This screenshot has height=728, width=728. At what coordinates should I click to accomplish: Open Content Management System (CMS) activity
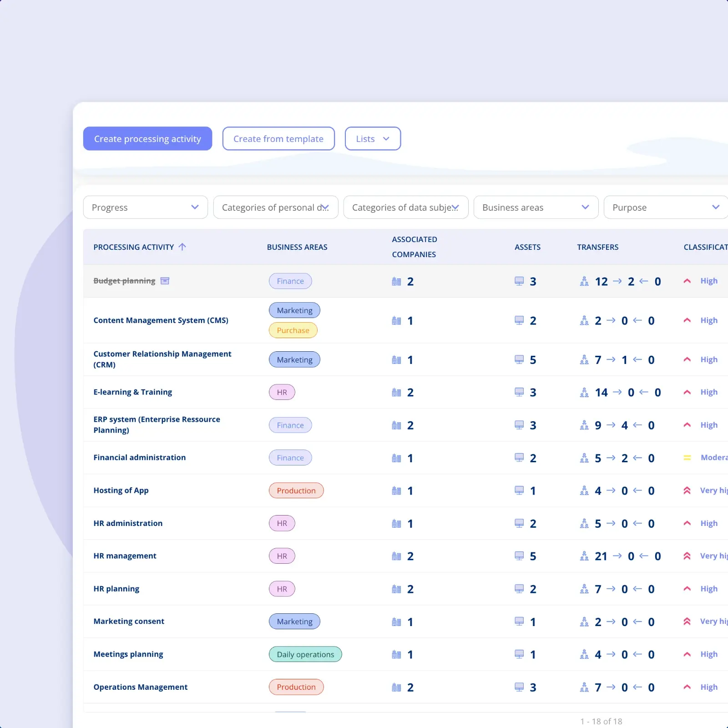(161, 320)
